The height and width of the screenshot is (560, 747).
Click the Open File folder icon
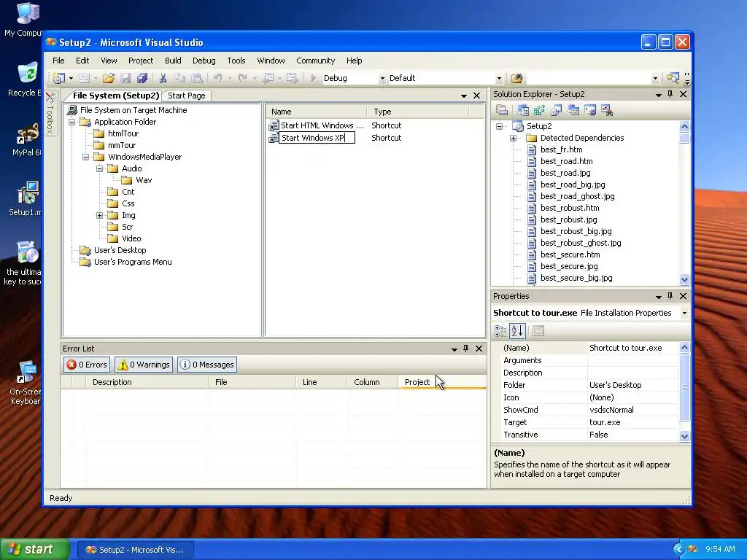109,78
